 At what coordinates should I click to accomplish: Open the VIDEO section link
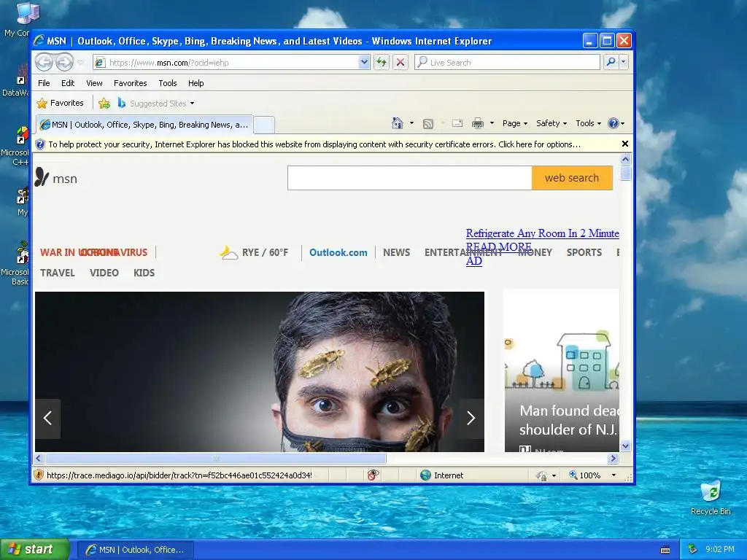(104, 273)
